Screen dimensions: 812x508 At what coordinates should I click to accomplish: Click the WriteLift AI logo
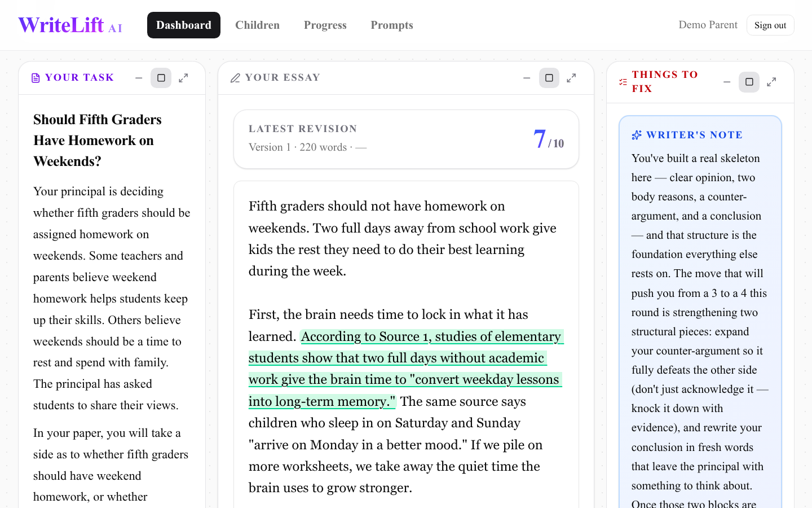point(70,25)
